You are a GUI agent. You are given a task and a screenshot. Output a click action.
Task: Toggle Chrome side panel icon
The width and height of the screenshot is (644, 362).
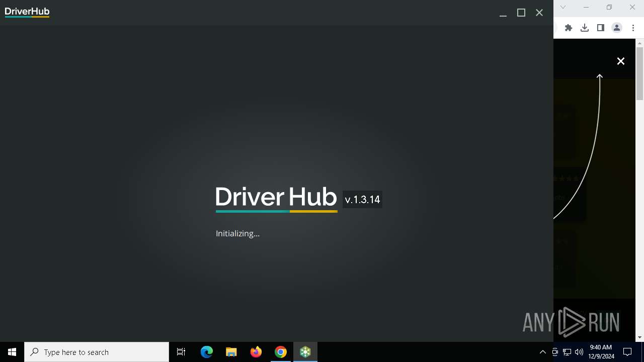click(601, 28)
